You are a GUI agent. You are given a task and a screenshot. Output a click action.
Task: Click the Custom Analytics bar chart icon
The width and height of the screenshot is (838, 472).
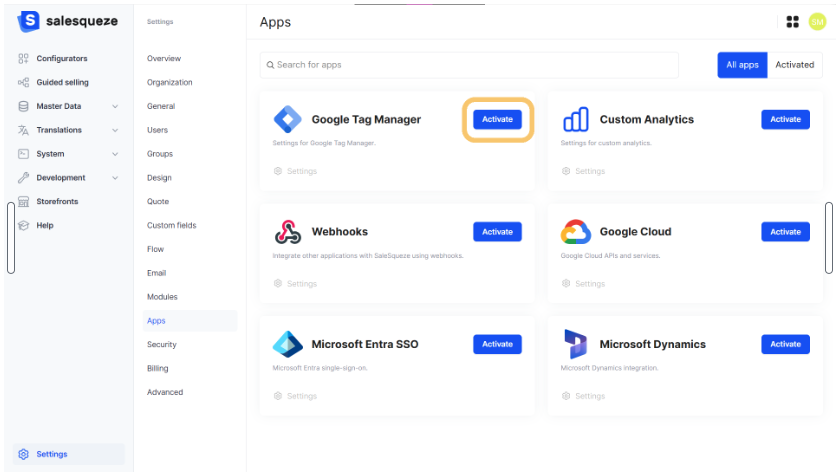576,119
